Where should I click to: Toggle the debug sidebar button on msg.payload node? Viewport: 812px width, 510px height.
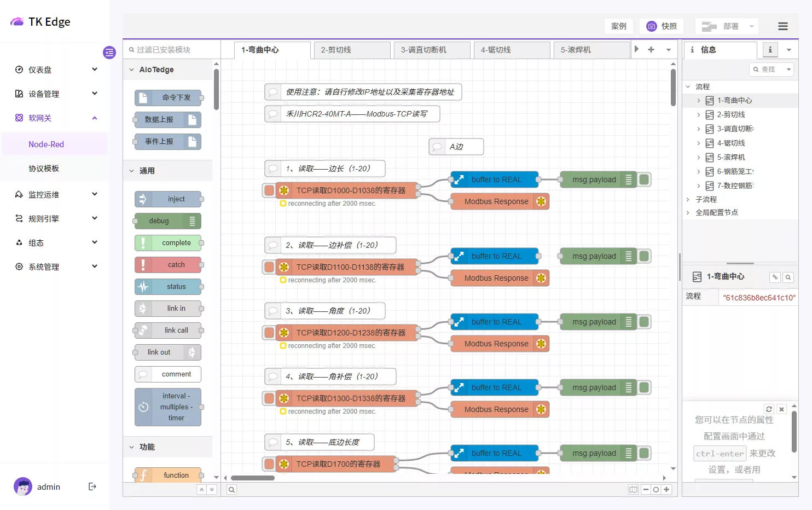click(643, 179)
